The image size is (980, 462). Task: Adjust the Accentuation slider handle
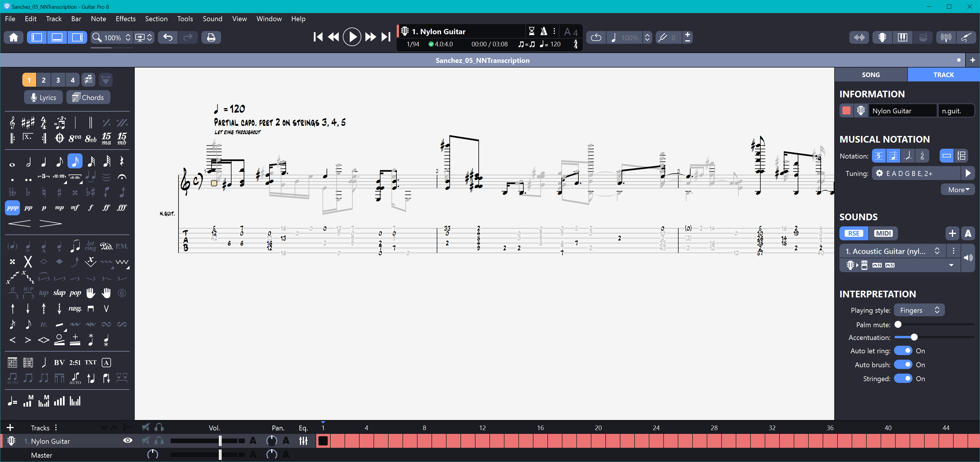pyautogui.click(x=914, y=337)
